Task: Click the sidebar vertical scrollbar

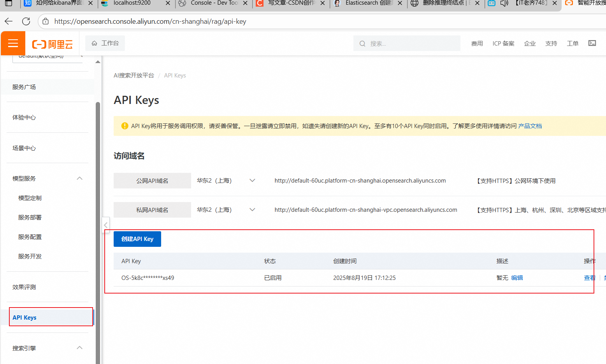Action: pos(98,234)
